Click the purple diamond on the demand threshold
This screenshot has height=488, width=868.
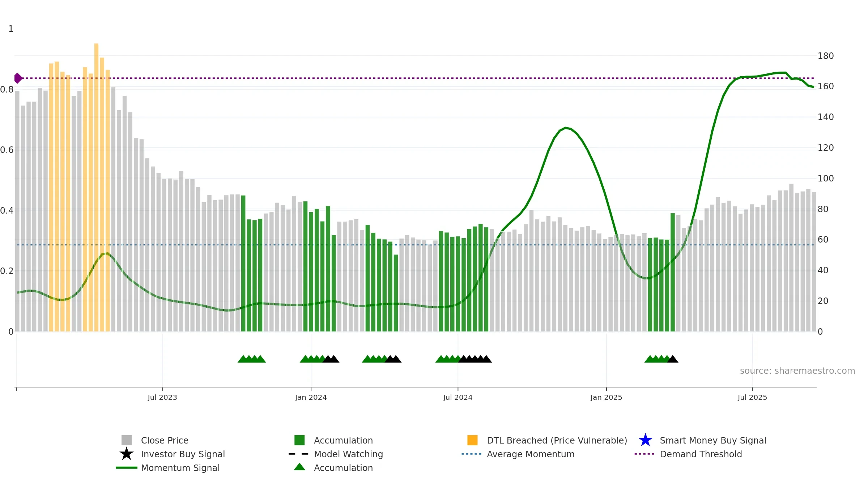coord(18,78)
